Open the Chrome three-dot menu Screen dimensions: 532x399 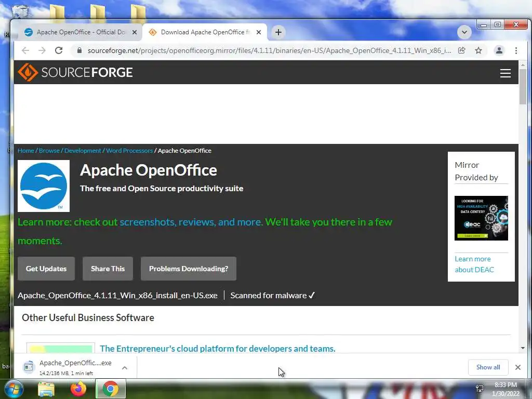tap(516, 50)
